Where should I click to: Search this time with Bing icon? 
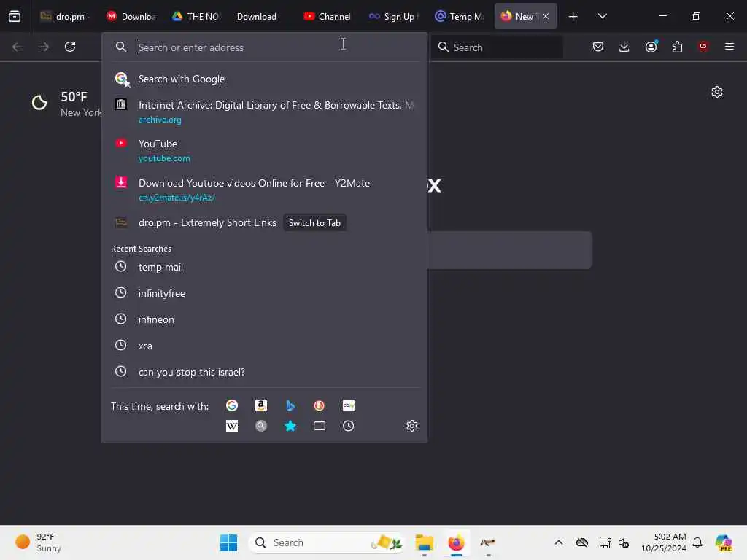click(290, 405)
